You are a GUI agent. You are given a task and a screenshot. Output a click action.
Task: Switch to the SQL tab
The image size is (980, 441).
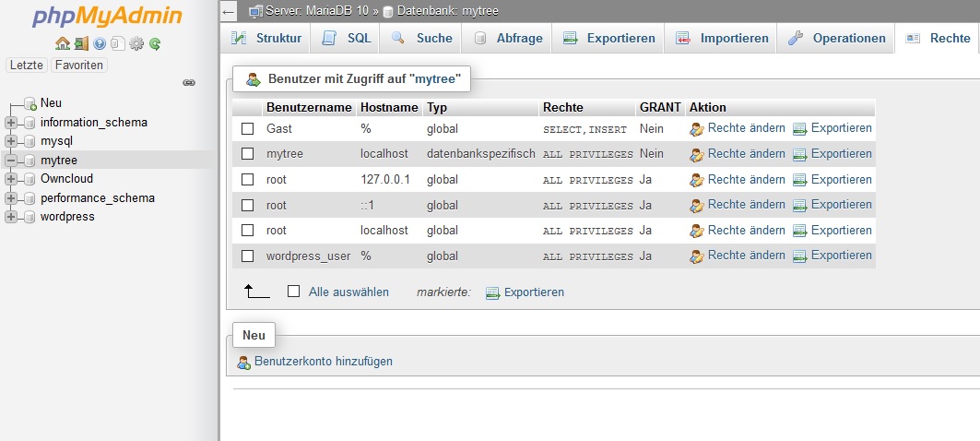[x=347, y=39]
